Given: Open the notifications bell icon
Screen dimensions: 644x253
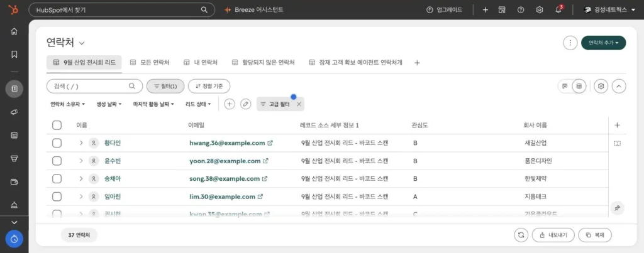Looking at the screenshot, I should point(558,10).
